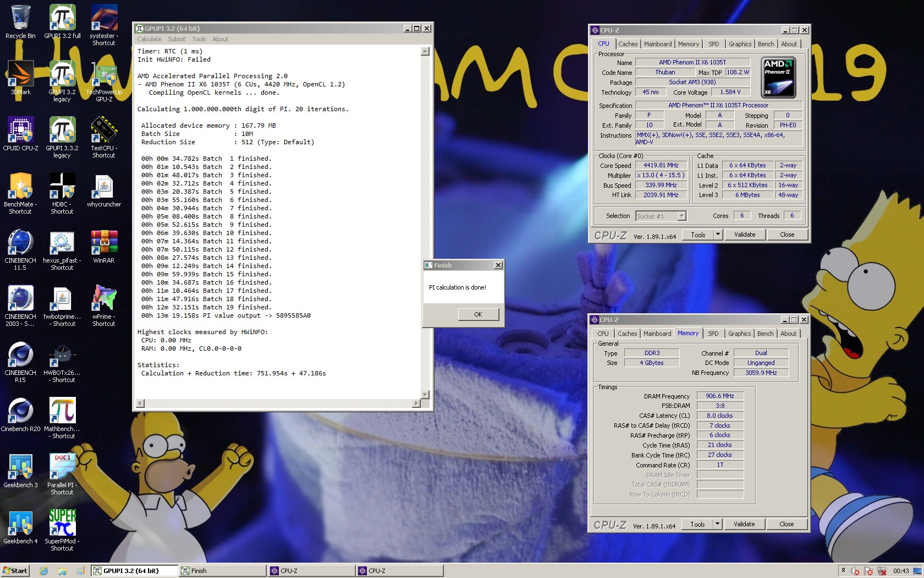
Task: Open 3DMark desktop icon
Action: tap(20, 78)
